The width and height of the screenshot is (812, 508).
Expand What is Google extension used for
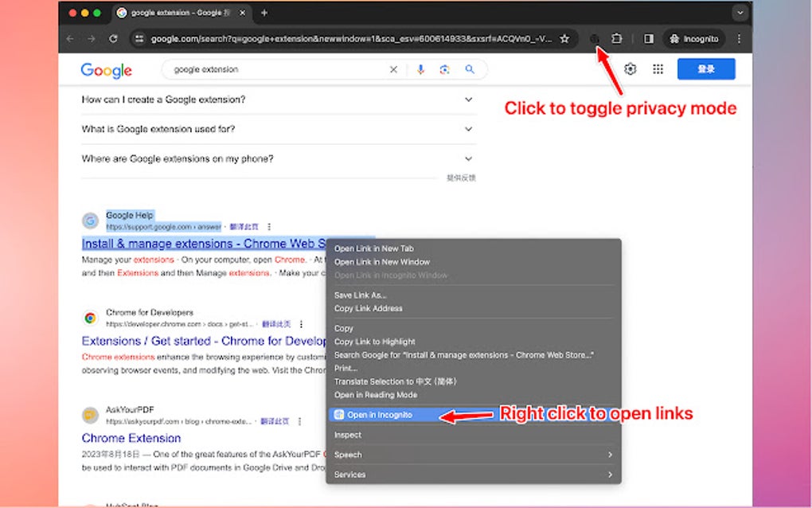click(278, 129)
